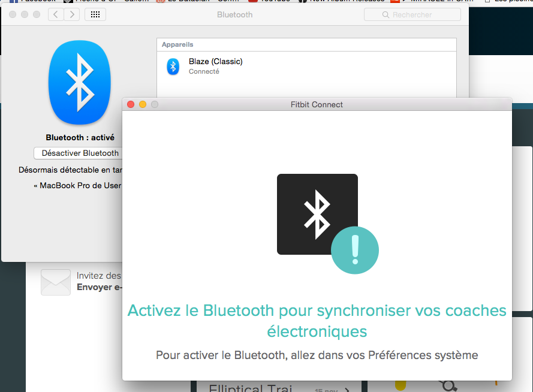Image resolution: width=533 pixels, height=392 pixels.
Task: Click the large blue Bluetooth logo
Action: click(x=80, y=83)
